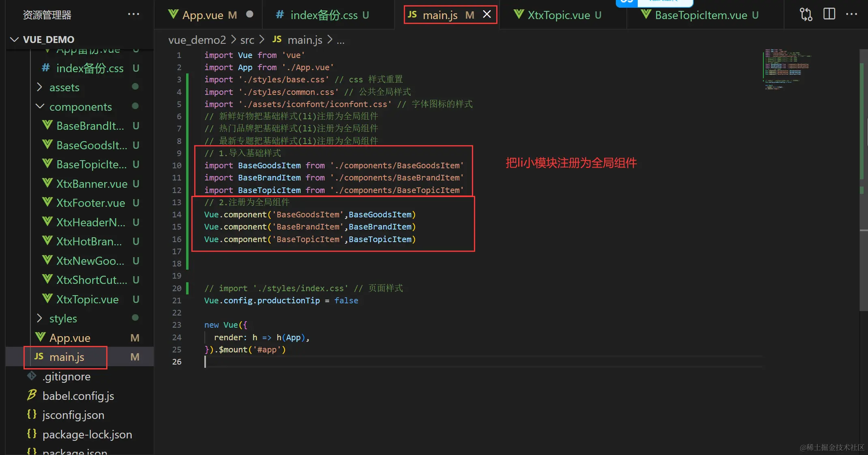Click line number 23 in gutter

(x=177, y=325)
